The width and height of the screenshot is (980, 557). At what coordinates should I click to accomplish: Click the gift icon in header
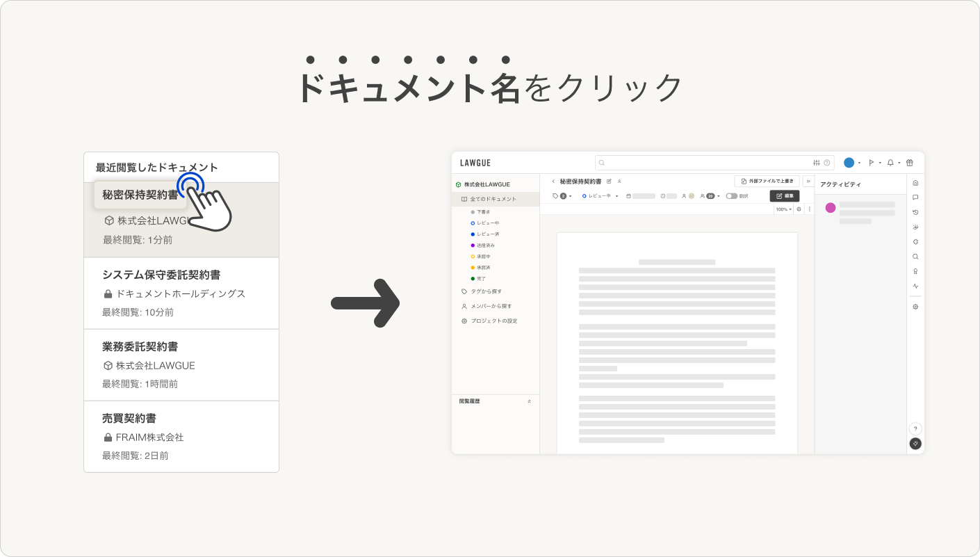910,163
